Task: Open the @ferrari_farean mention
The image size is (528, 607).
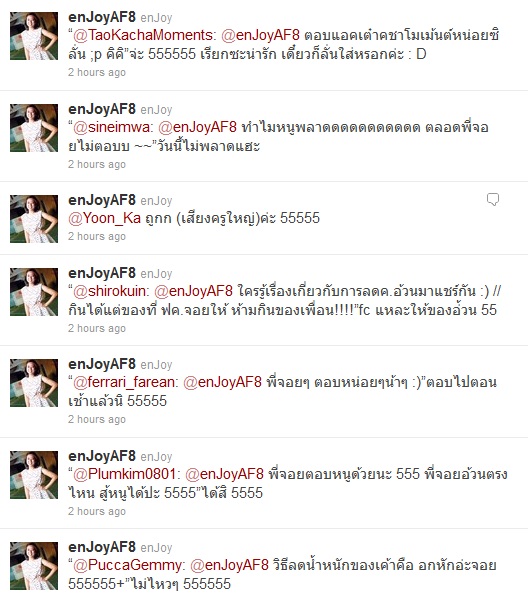Action: [x=125, y=382]
